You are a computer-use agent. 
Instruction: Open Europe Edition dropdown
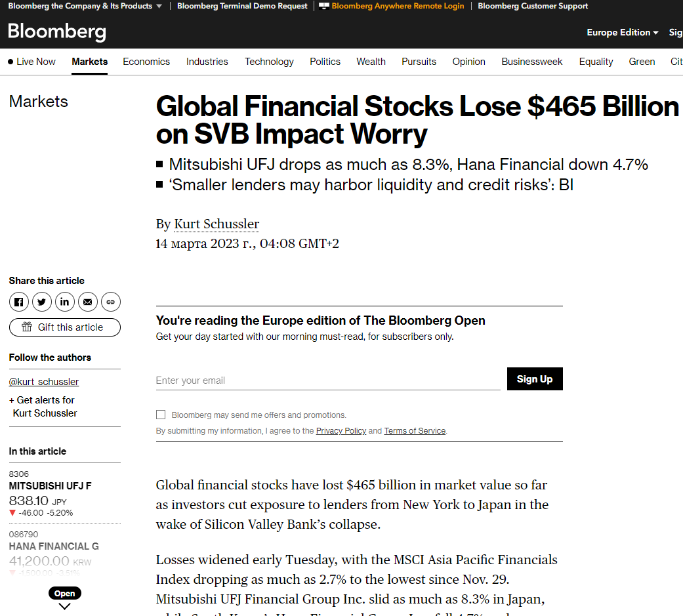(x=622, y=32)
